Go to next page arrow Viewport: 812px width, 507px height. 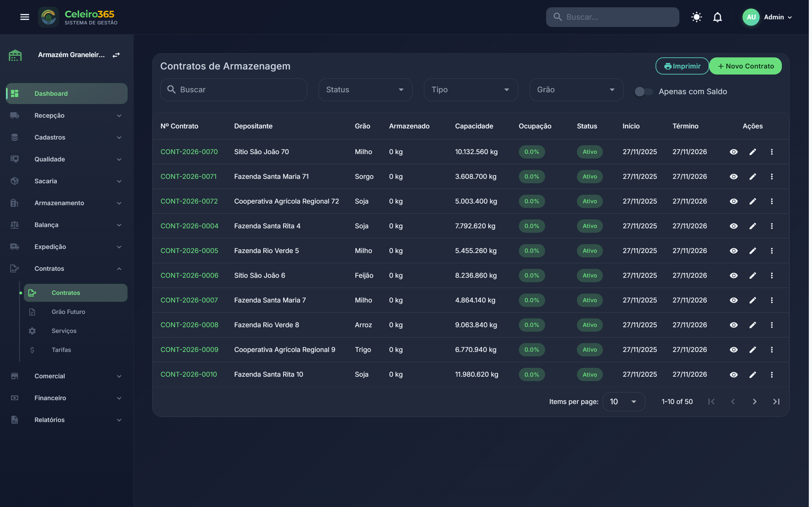(754, 402)
